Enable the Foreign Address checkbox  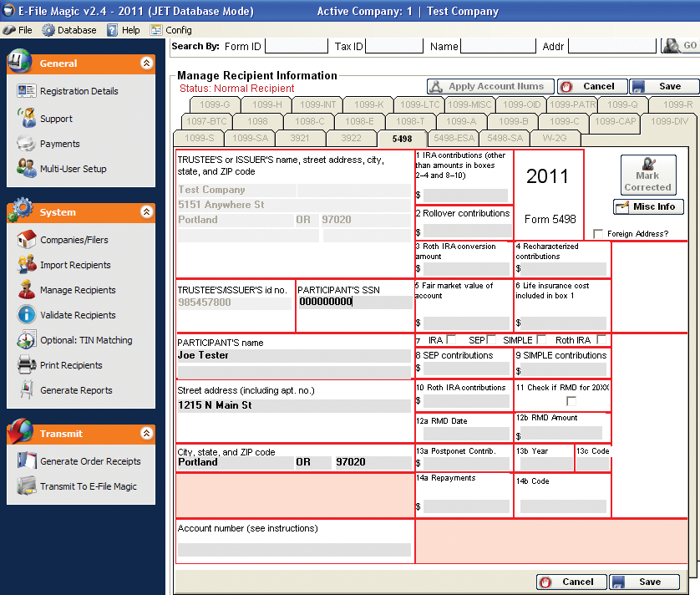click(597, 234)
